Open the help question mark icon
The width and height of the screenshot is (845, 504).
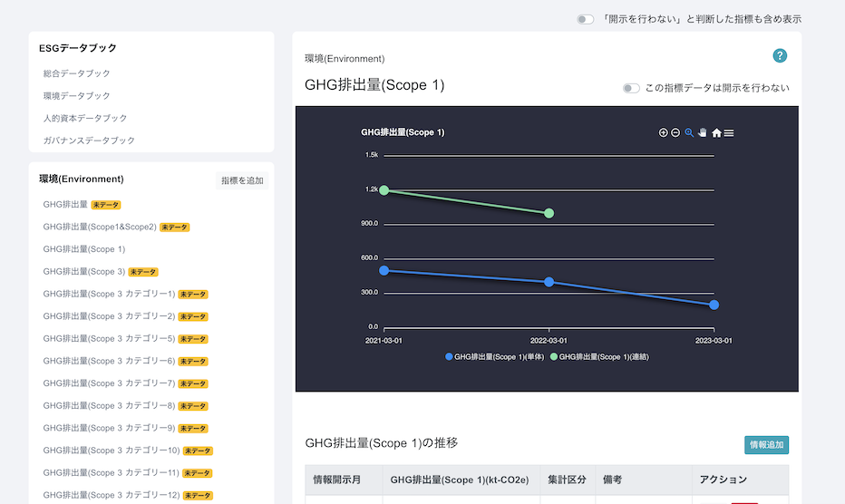tap(780, 56)
